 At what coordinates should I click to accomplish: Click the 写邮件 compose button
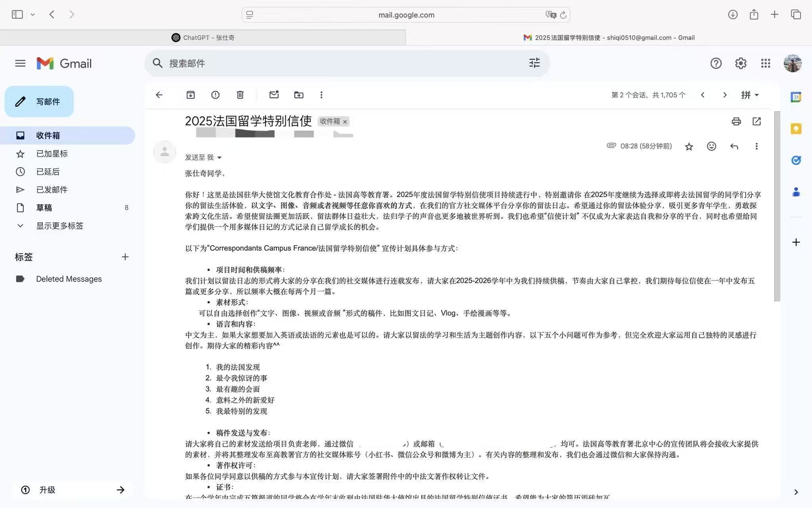tap(39, 102)
